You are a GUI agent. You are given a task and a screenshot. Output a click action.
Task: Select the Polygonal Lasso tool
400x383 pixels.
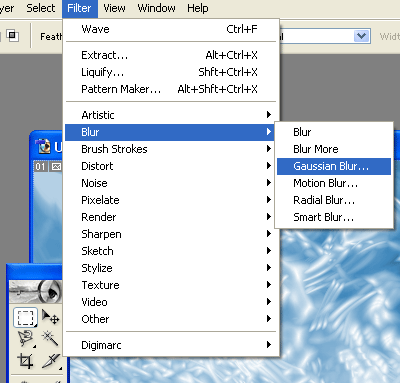pyautogui.click(x=26, y=338)
